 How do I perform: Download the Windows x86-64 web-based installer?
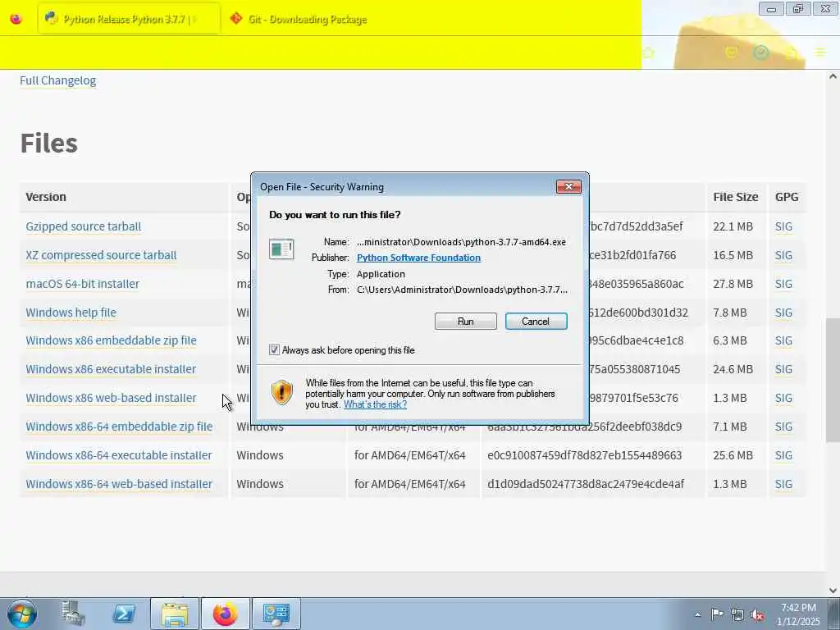[119, 484]
